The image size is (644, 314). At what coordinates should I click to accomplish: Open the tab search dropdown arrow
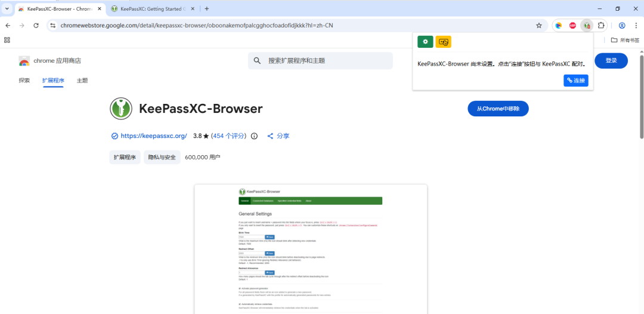[7, 8]
